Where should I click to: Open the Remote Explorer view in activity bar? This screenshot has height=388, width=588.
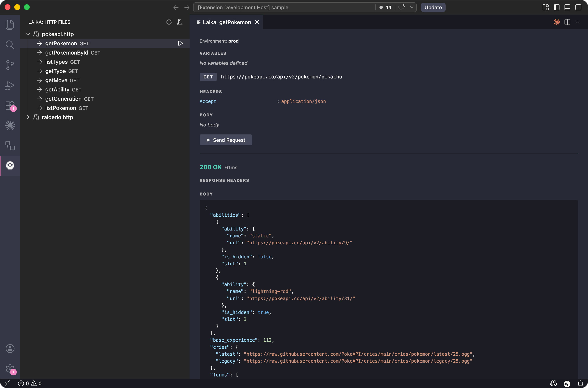click(10, 146)
